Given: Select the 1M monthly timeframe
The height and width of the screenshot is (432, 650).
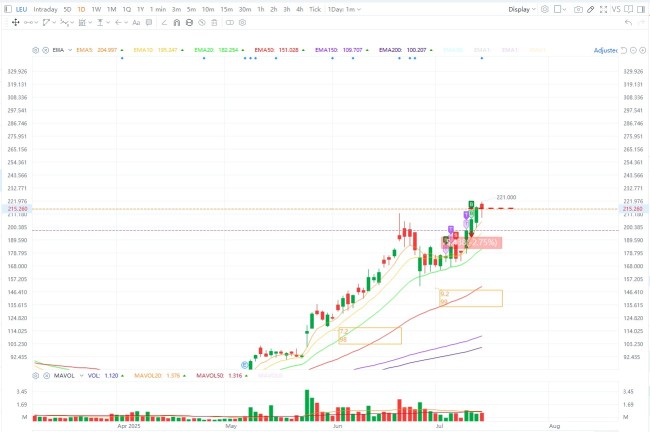Looking at the screenshot, I should click(x=112, y=9).
